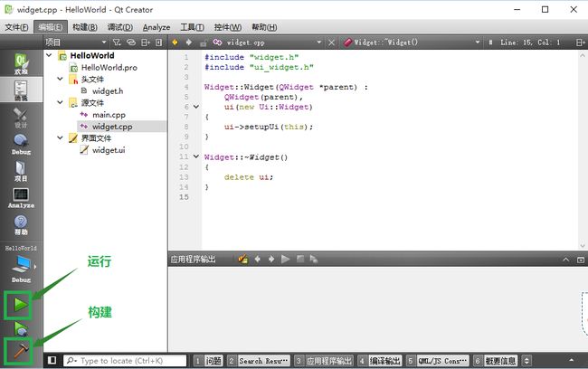The height and width of the screenshot is (369, 588).
Task: Open the 构建(B) menu
Action: 85,27
